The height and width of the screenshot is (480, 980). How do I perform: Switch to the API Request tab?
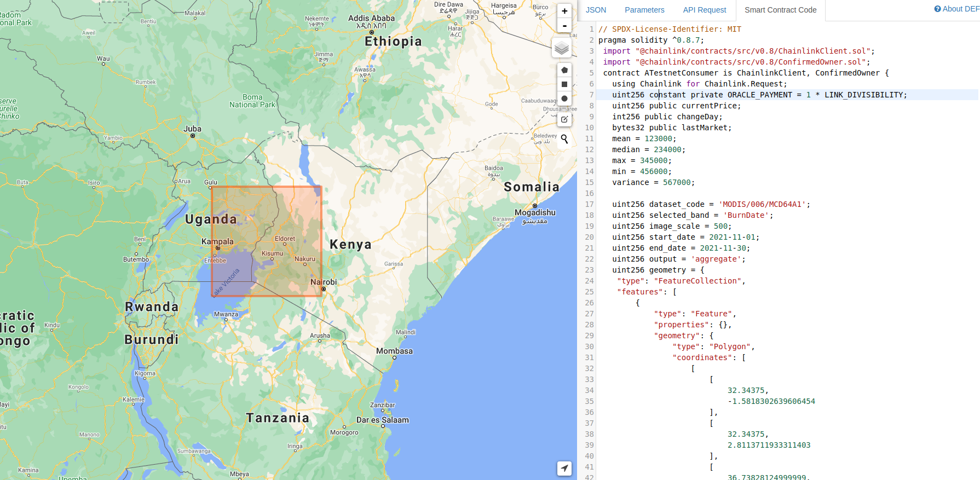704,10
